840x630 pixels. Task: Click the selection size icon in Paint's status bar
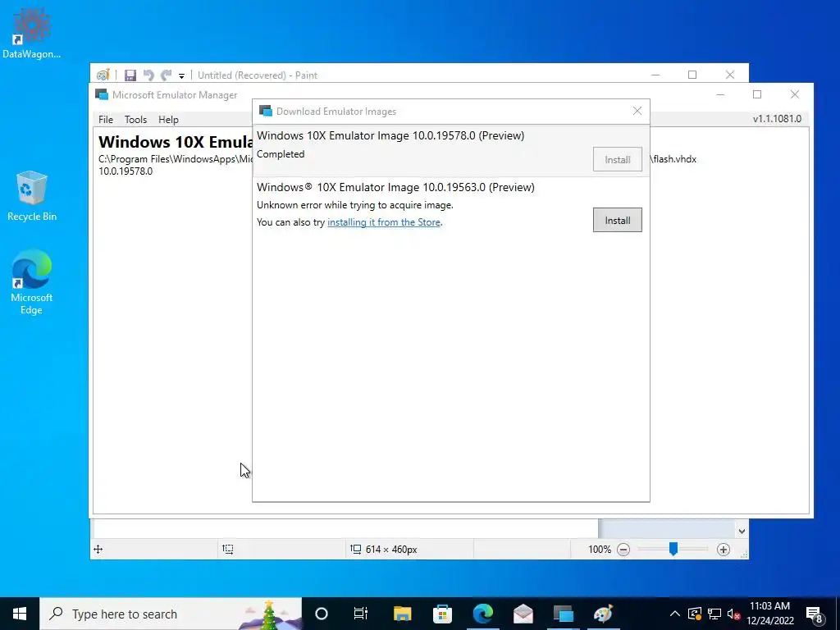(x=228, y=549)
